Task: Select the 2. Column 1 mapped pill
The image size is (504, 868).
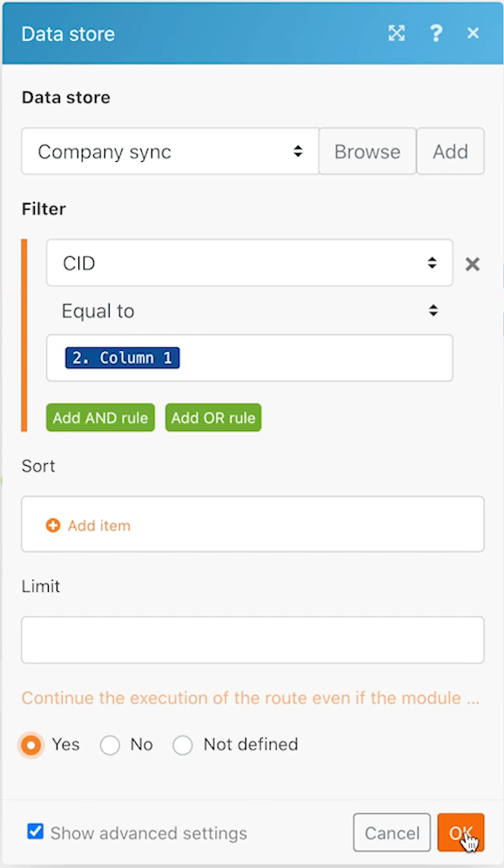Action: [x=122, y=358]
